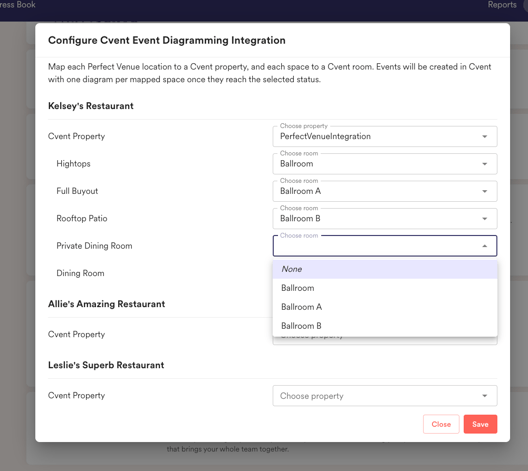Open the Hightops room dropdown
Viewport: 528px width, 471px height.
pyautogui.click(x=385, y=164)
